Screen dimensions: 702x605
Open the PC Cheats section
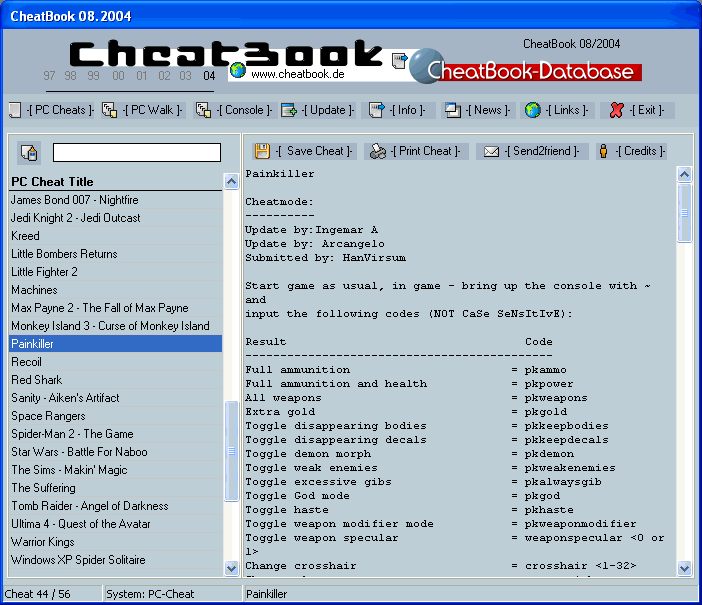pyautogui.click(x=52, y=110)
